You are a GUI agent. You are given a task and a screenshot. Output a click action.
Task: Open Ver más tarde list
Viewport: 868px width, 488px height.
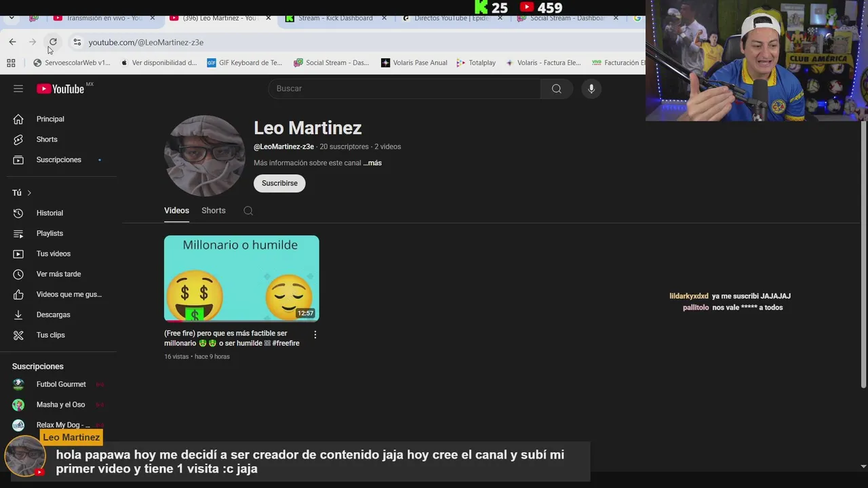coord(58,274)
